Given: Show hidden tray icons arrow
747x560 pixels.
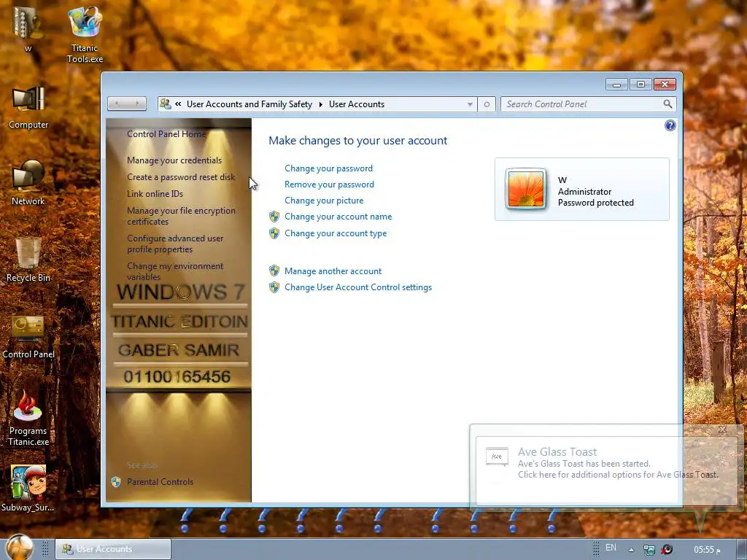Looking at the screenshot, I should [x=631, y=550].
